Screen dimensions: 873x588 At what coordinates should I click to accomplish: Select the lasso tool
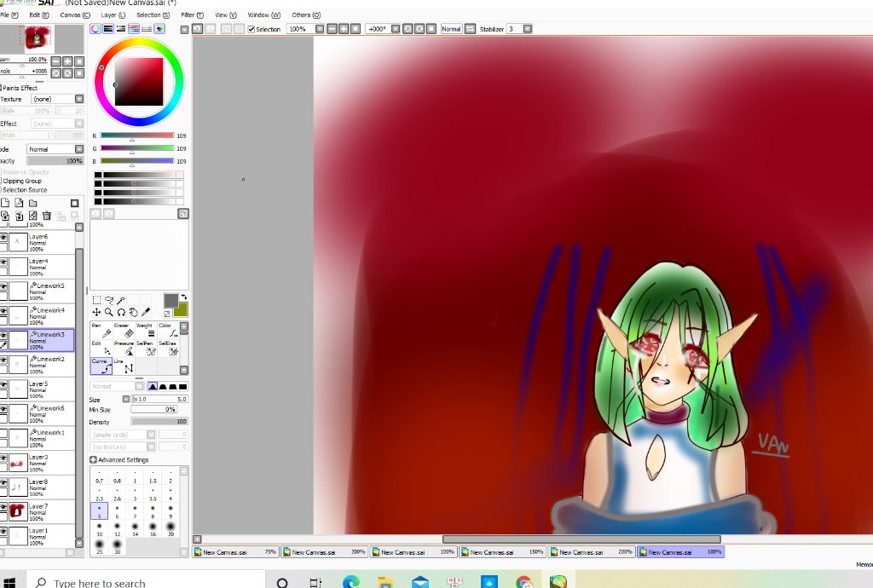point(108,301)
